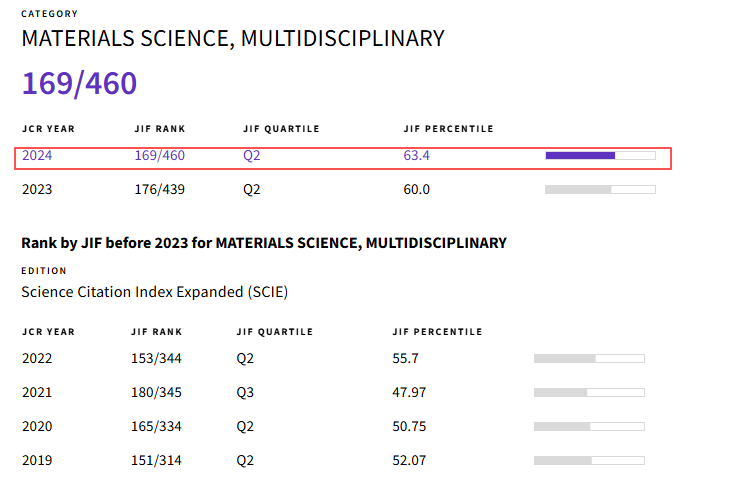Click the 60.0 percentile bar for 2023
The width and height of the screenshot is (731, 482).
(599, 189)
